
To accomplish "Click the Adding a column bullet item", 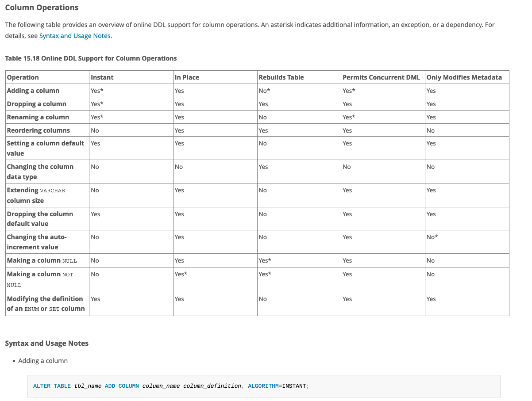I will tap(43, 361).
